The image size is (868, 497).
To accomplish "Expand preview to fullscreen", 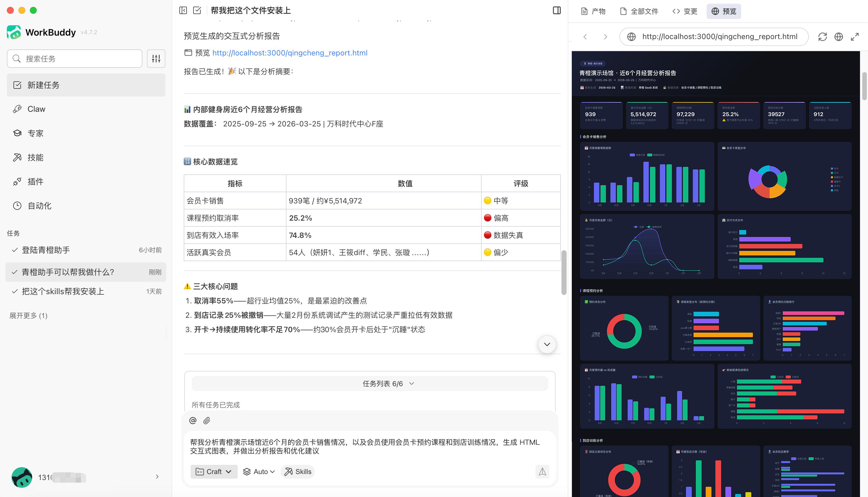I will 854,37.
